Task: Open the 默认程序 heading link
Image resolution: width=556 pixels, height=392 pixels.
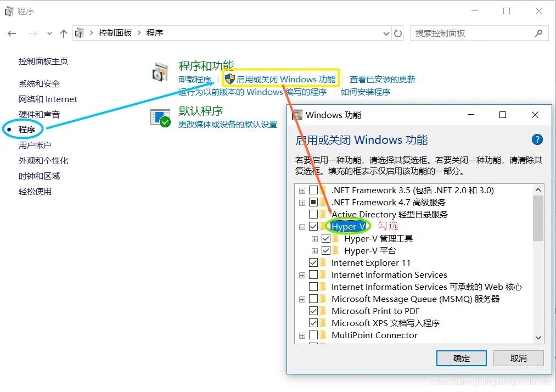Action: click(201, 111)
